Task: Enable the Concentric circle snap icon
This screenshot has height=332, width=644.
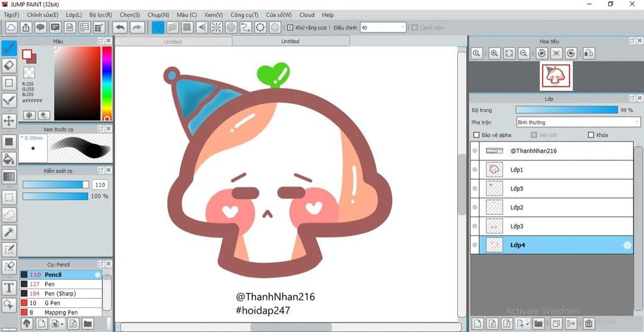Action: pyautogui.click(x=231, y=28)
